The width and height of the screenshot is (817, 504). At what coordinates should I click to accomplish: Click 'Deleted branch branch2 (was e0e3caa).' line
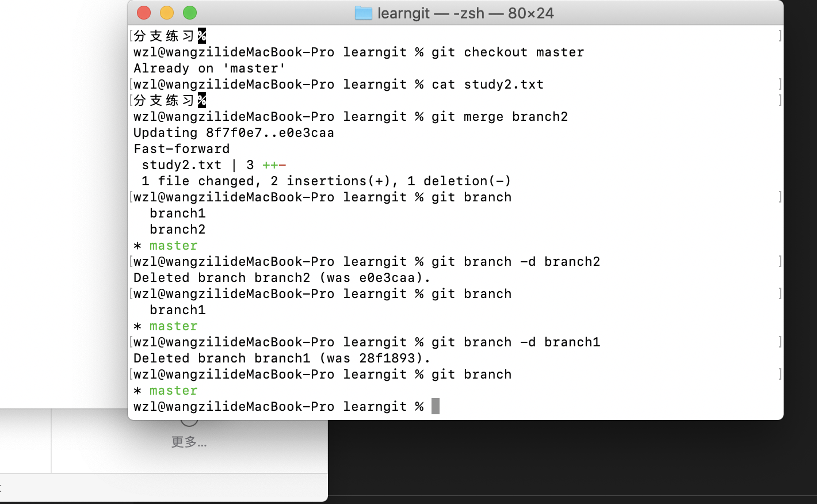pyautogui.click(x=282, y=277)
